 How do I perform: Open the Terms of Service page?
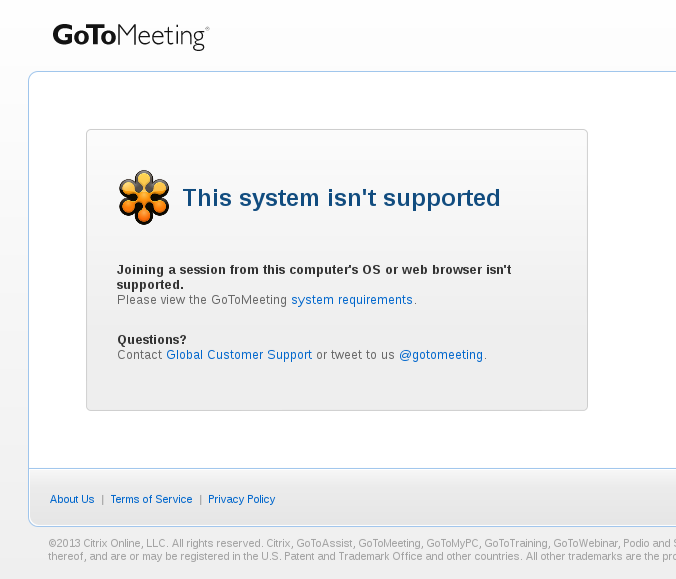coord(151,499)
